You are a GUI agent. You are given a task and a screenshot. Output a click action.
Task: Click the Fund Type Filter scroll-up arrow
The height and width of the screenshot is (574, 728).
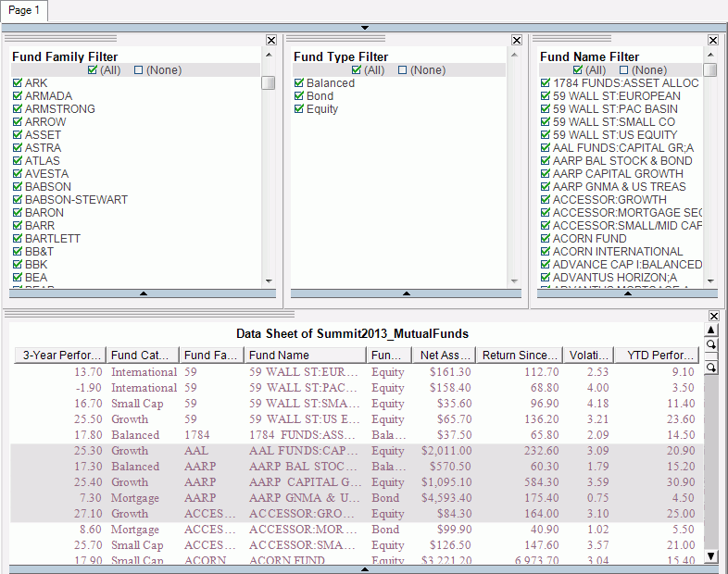pos(514,56)
